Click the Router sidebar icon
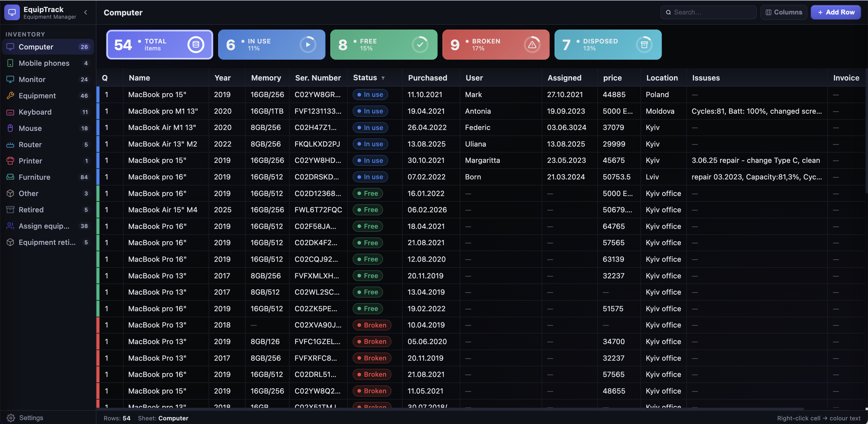Screen dimensions: 868x424 pos(11,144)
